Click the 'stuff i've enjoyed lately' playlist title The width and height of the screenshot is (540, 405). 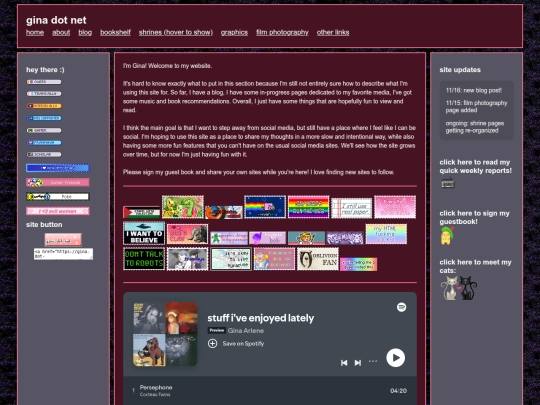point(261,318)
